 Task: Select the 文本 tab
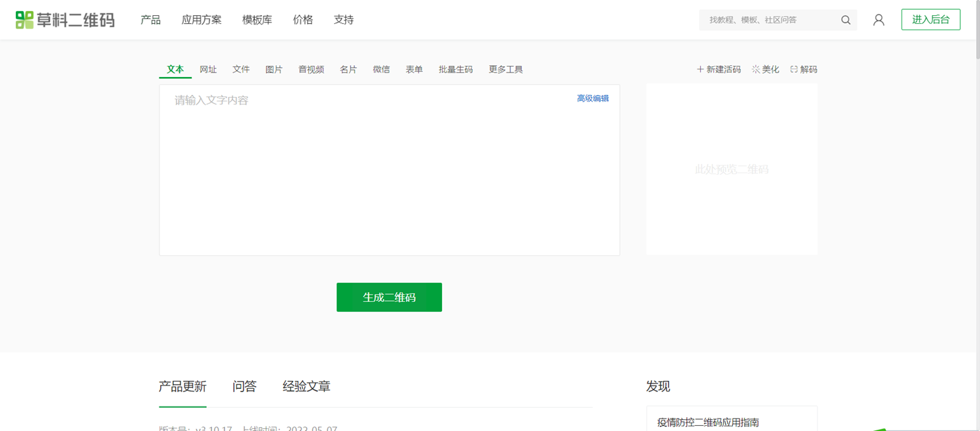tap(175, 69)
